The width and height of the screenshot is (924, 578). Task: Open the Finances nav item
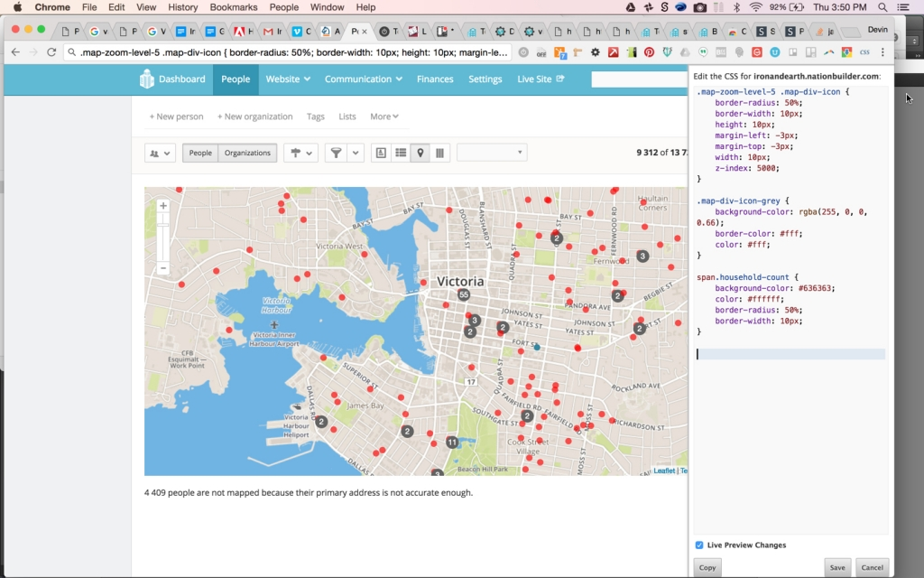click(435, 79)
